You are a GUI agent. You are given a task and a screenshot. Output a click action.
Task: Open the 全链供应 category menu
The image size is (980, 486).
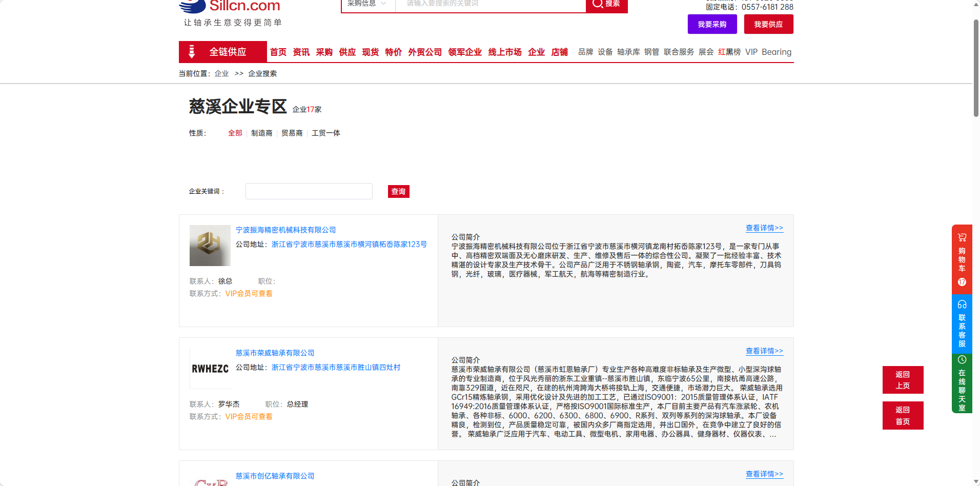(222, 52)
